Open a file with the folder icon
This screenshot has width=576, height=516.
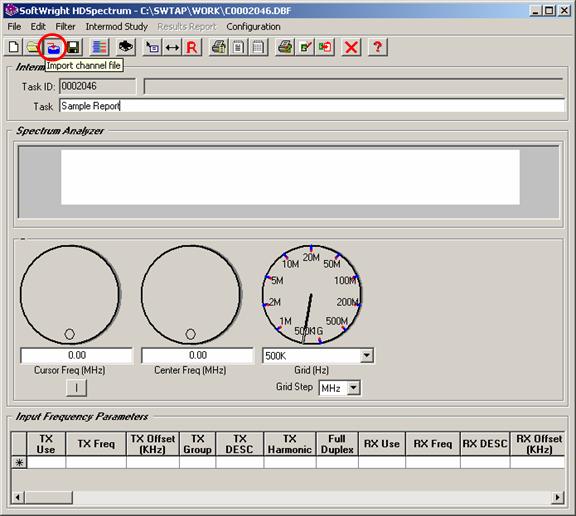pyautogui.click(x=33, y=47)
